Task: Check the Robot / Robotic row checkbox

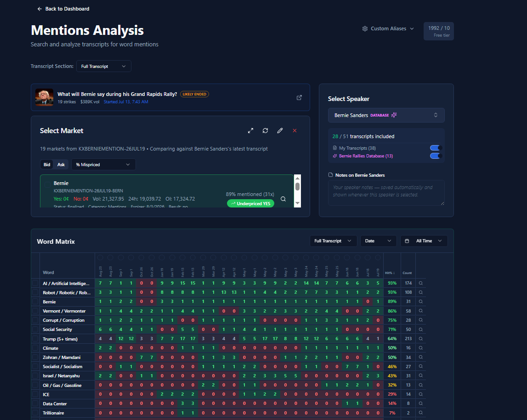Action: tap(35, 292)
